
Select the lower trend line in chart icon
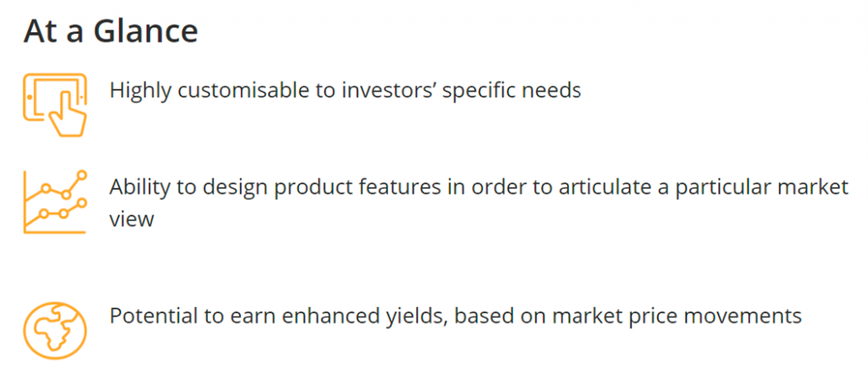tap(55, 212)
